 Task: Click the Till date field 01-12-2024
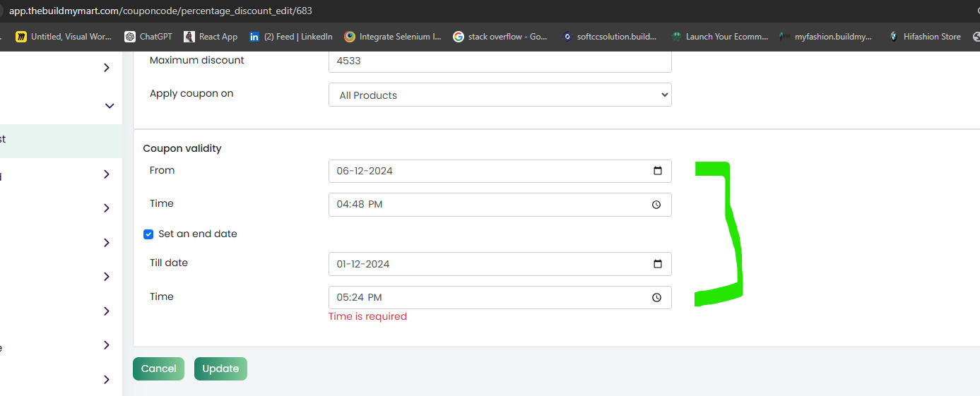tap(500, 264)
